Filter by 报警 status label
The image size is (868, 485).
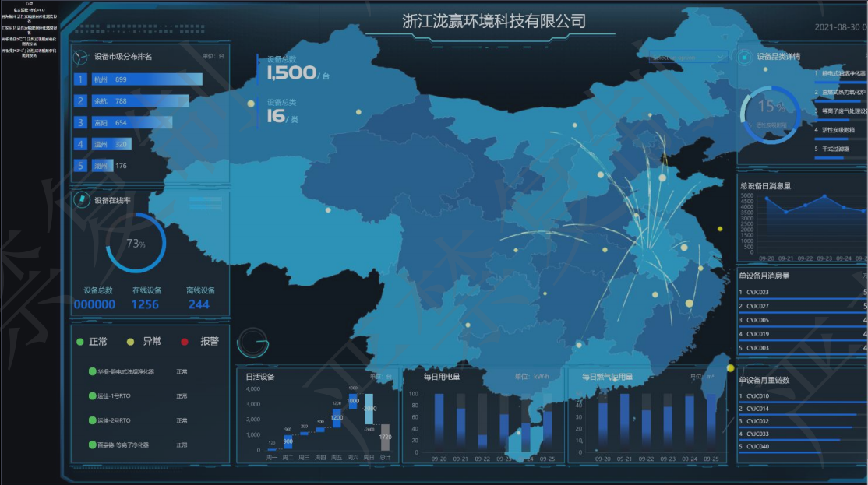(210, 342)
